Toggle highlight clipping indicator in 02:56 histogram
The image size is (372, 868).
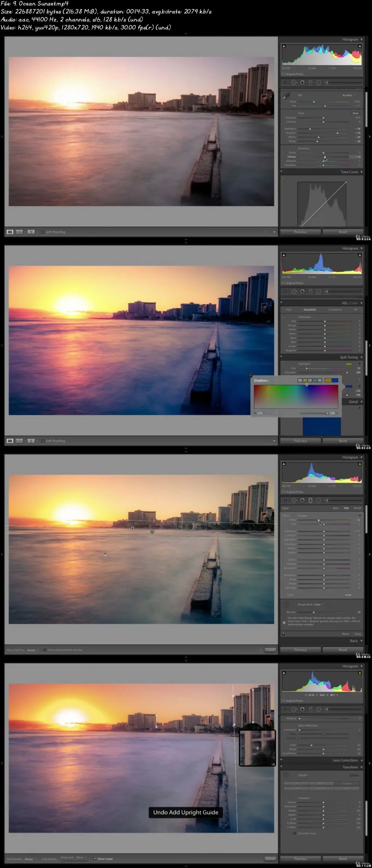360,46
